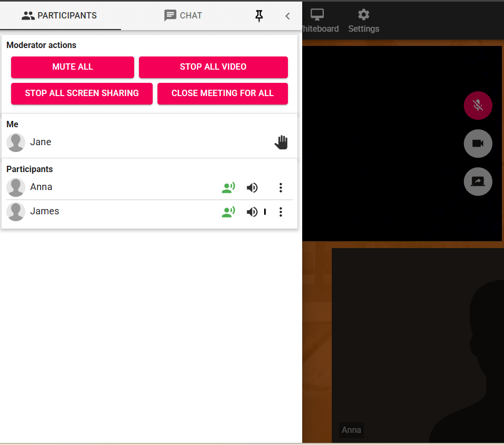
Task: Click the pin panel icon
Action: coord(259,16)
